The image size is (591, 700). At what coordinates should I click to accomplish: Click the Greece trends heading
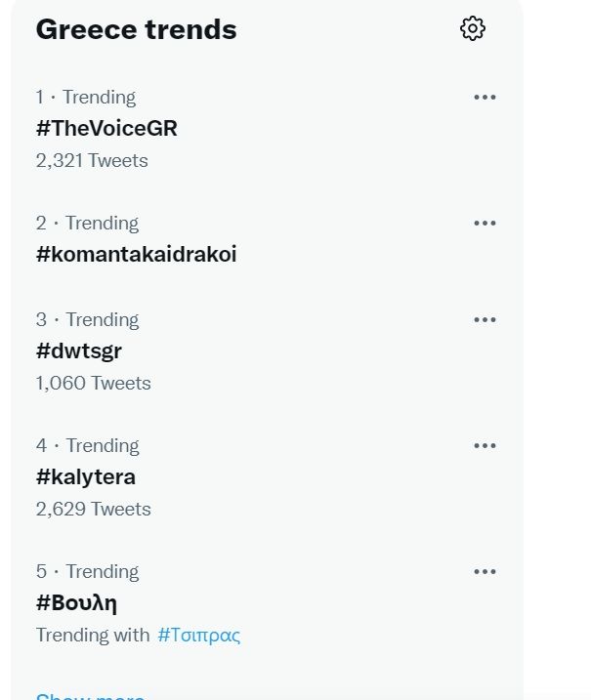(136, 29)
